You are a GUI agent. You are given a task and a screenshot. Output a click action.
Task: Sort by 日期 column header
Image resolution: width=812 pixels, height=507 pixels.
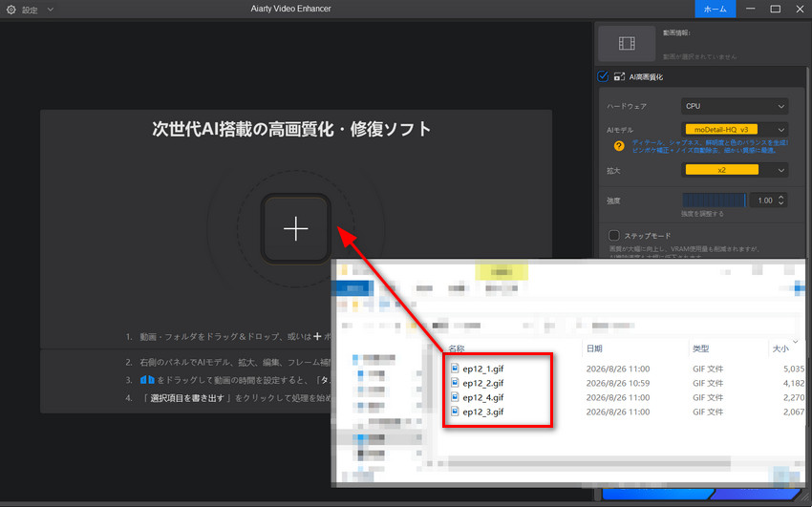pyautogui.click(x=594, y=349)
